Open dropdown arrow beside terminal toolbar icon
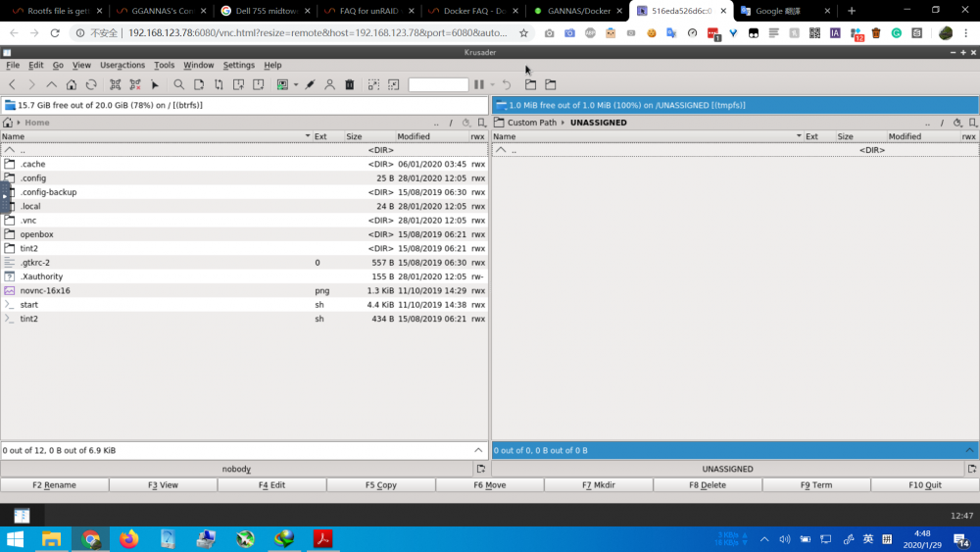Viewport: 980px width, 552px height. [x=296, y=84]
